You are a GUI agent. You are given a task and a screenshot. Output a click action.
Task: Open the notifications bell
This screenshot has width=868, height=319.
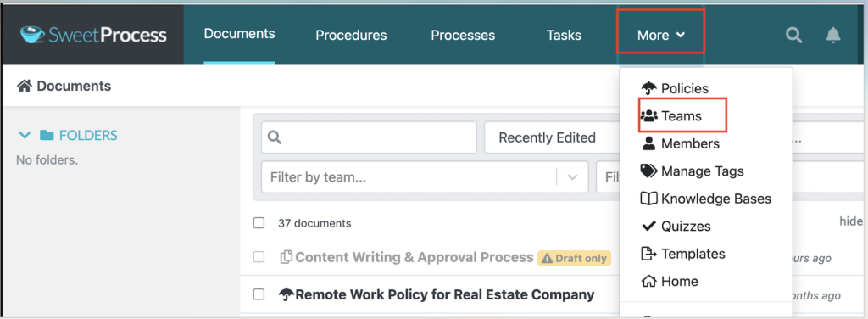[x=833, y=36]
